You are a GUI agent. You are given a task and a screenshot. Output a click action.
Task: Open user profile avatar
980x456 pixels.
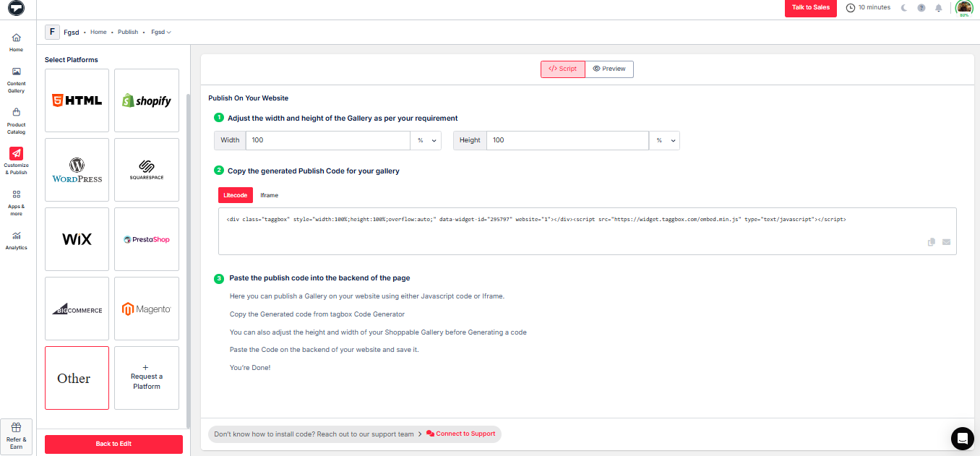click(964, 7)
